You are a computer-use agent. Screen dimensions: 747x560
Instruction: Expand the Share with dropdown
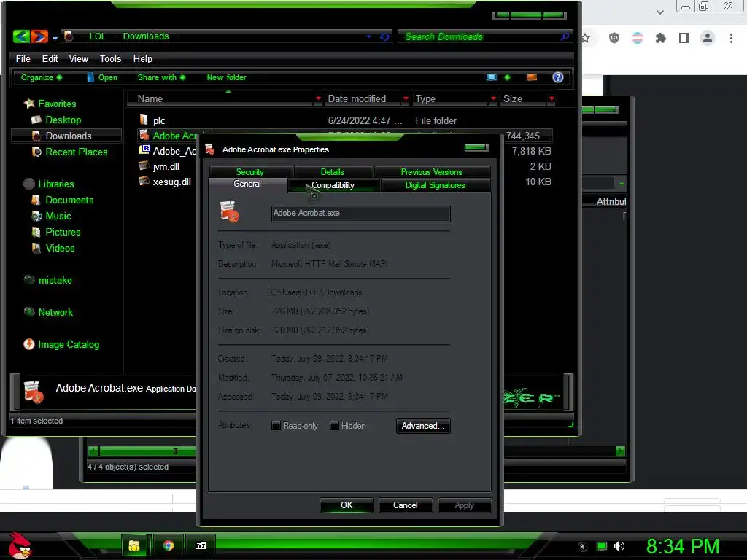coord(161,77)
